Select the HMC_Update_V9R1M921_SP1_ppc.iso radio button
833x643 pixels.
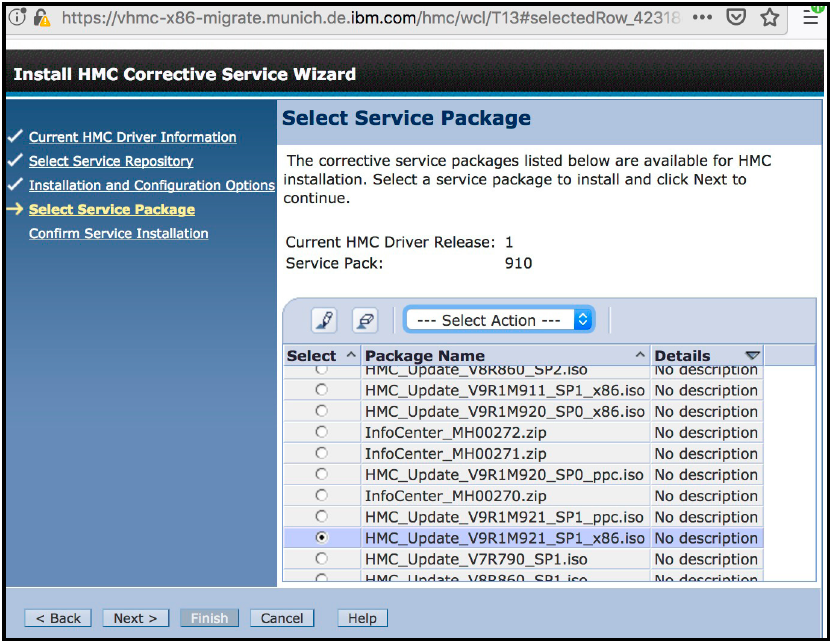321,516
